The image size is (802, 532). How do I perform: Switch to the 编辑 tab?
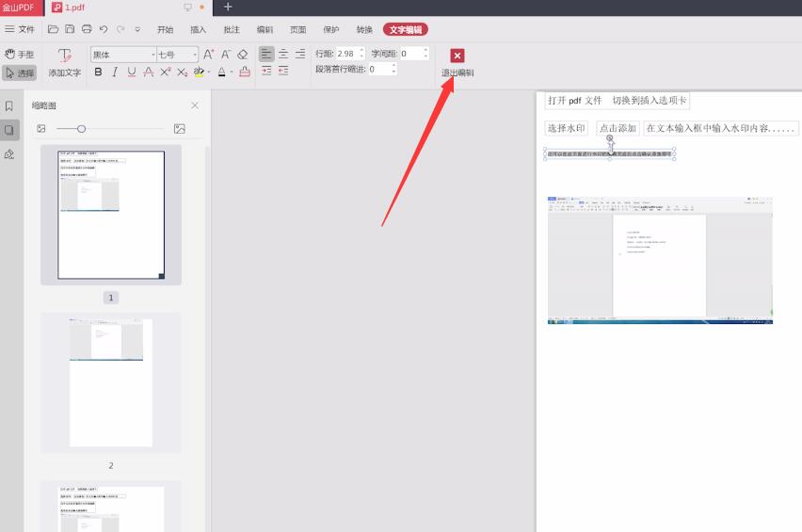[x=265, y=30]
